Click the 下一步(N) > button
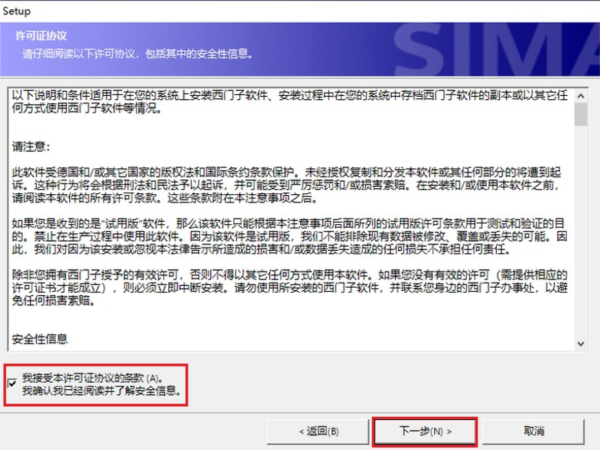 [425, 432]
